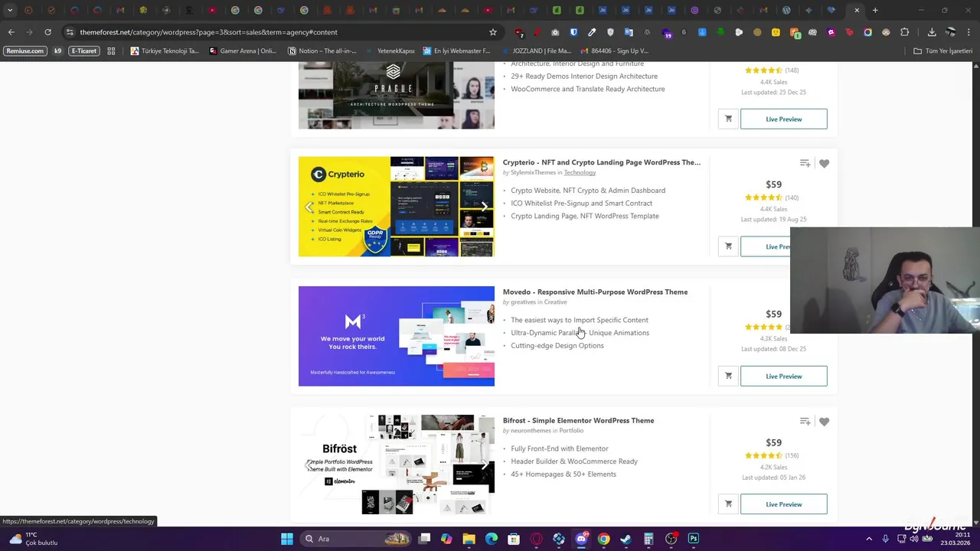The image size is (980, 551).
Task: Show previous Crypterio preview image
Action: (309, 207)
